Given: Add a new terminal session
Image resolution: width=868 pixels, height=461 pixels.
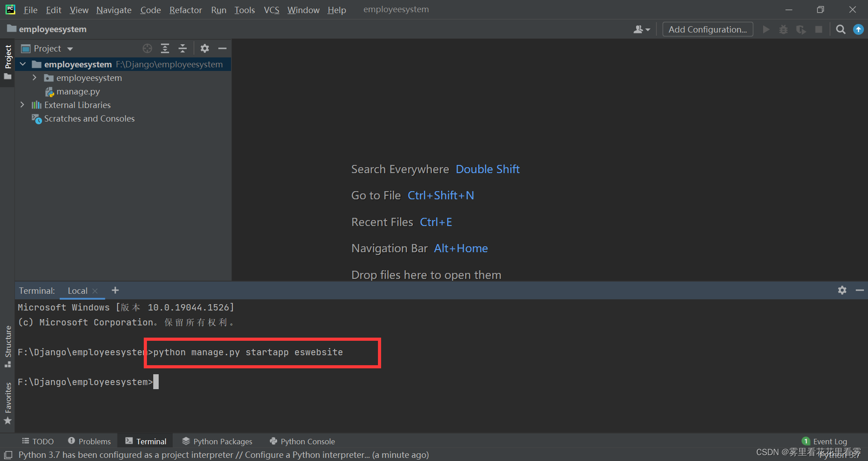Looking at the screenshot, I should (115, 290).
